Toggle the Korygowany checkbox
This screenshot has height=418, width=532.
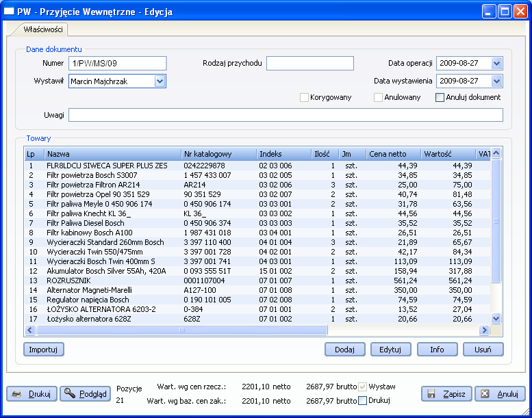(304, 98)
